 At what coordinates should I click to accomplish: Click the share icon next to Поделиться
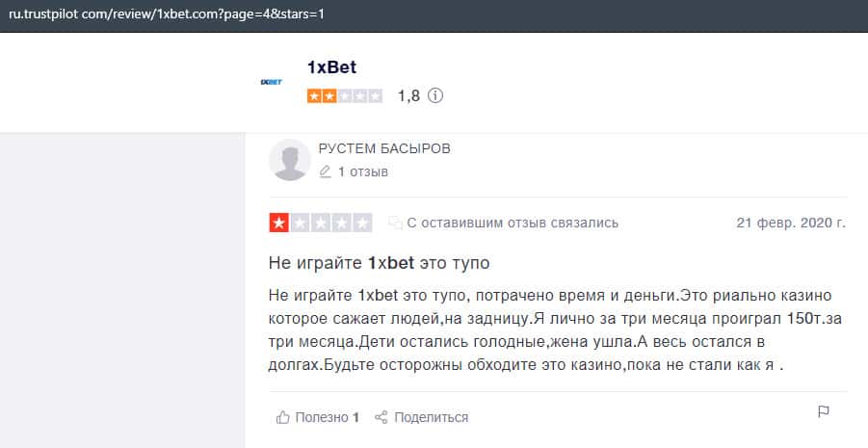pyautogui.click(x=381, y=417)
